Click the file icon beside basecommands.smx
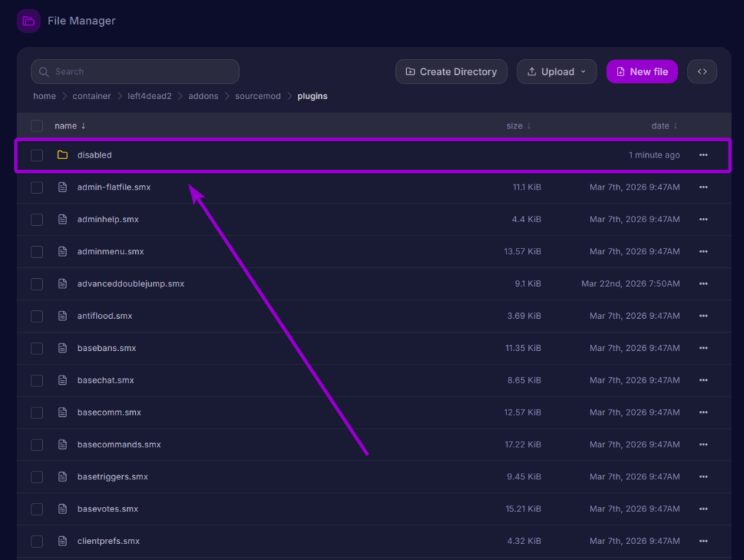 point(62,445)
